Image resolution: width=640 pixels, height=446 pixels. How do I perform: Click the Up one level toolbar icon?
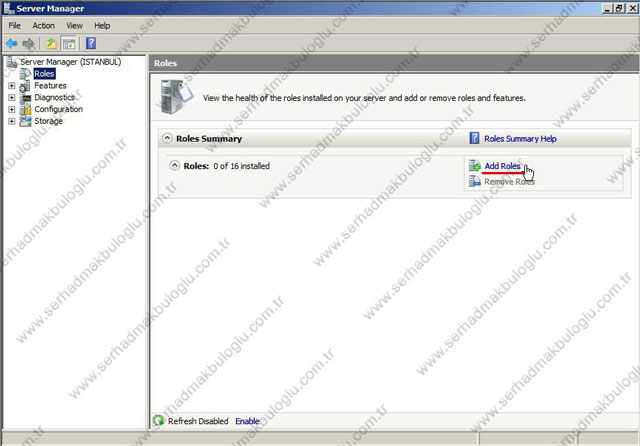[51, 43]
